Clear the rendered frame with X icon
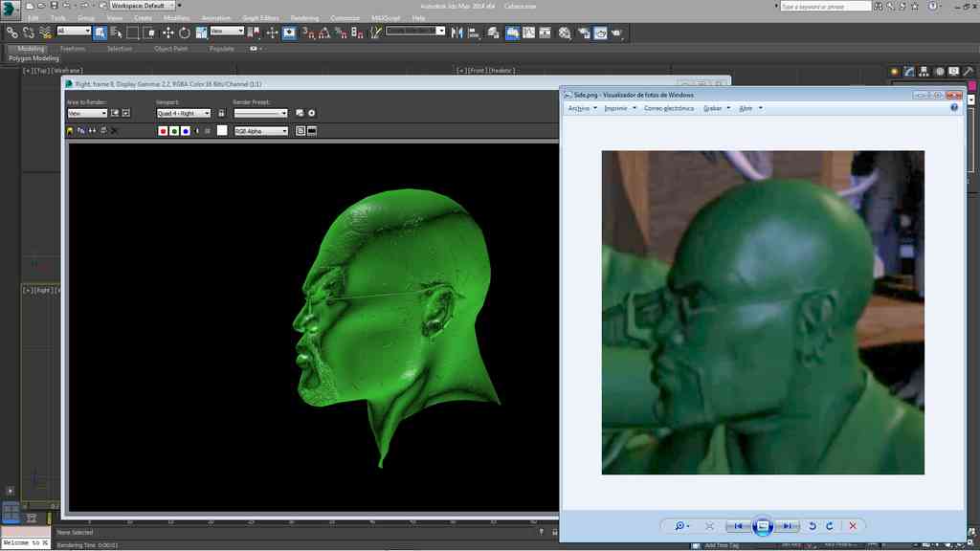980x551 pixels. click(x=115, y=130)
